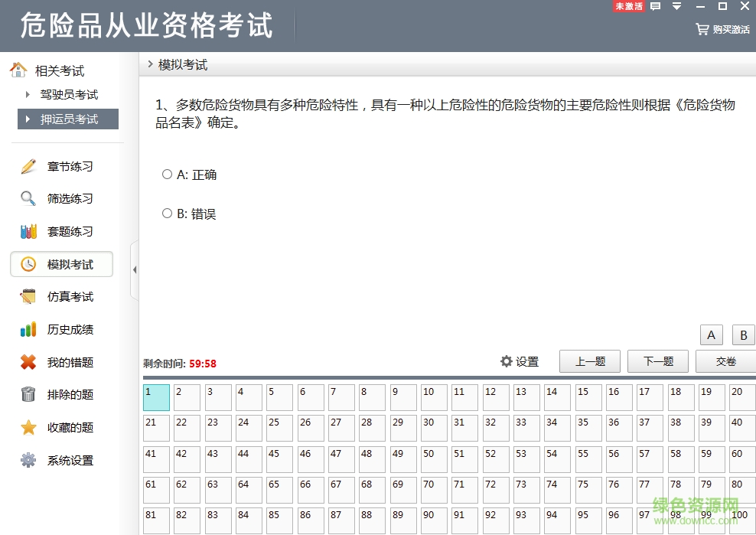
Task: Jump to question 53 in the grid
Action: [526, 458]
